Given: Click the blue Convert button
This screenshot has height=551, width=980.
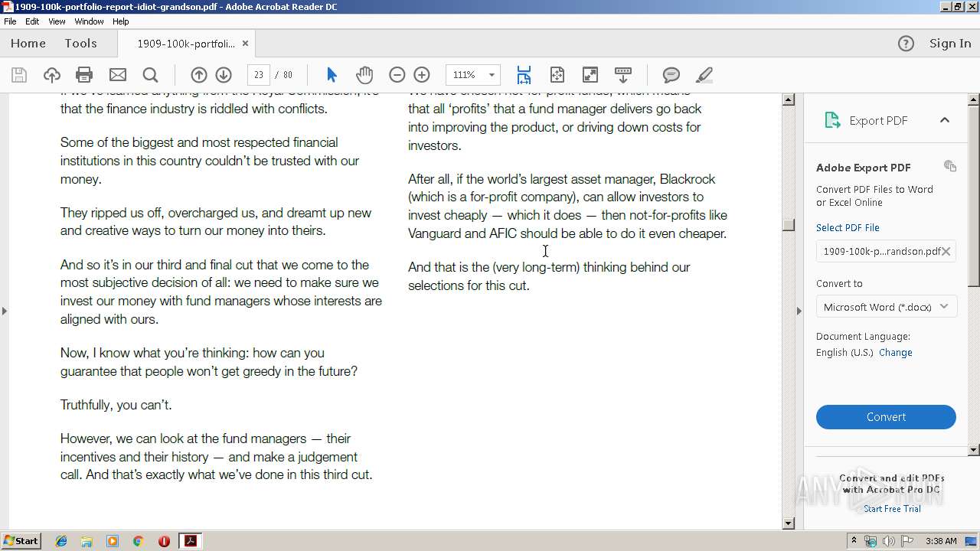Looking at the screenshot, I should pos(886,417).
